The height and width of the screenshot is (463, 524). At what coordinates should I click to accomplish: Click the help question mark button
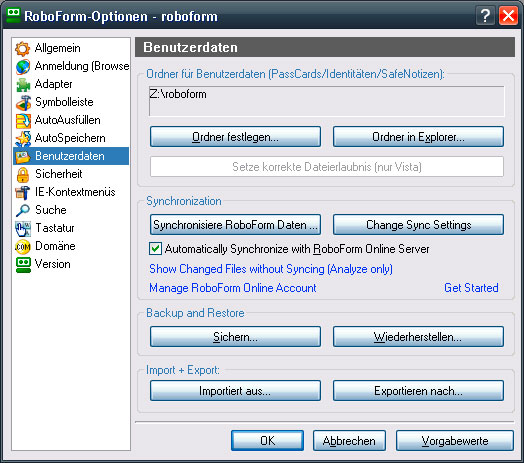click(485, 15)
